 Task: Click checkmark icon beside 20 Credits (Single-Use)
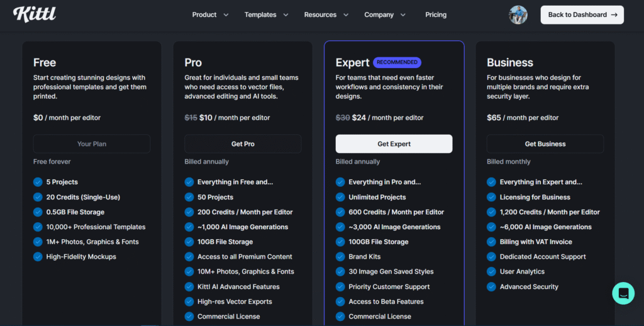38,197
